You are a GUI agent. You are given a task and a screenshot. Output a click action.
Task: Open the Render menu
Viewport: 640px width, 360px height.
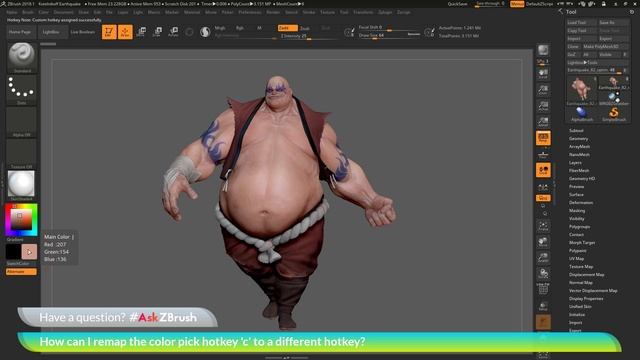(x=273, y=12)
